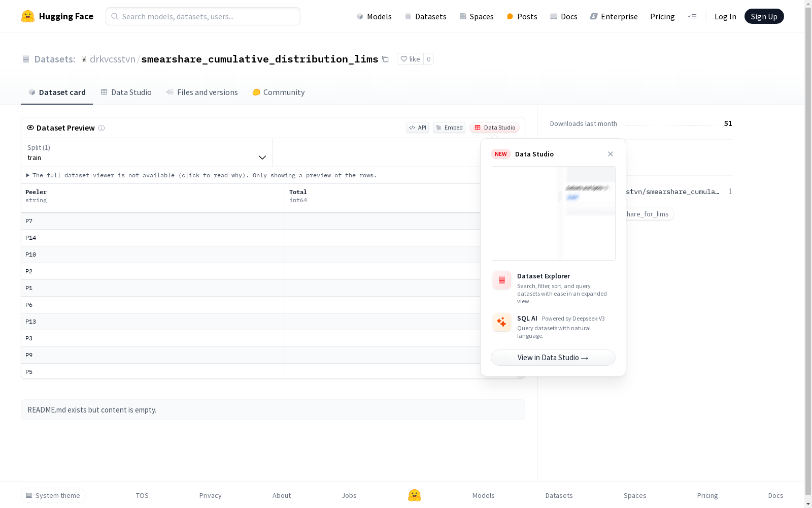Image resolution: width=812 pixels, height=508 pixels.
Task: Go to Spaces in top navigation
Action: (x=477, y=16)
